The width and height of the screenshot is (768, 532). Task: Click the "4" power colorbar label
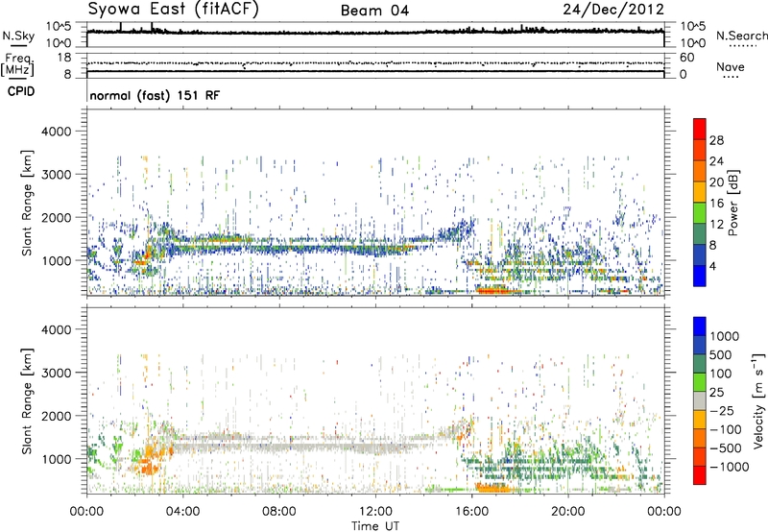click(713, 267)
